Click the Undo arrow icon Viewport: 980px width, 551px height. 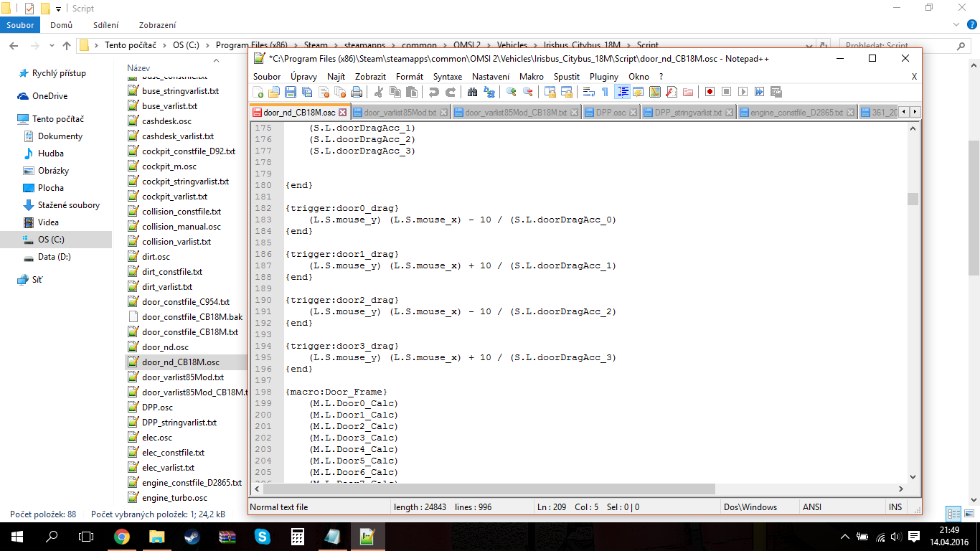[433, 92]
